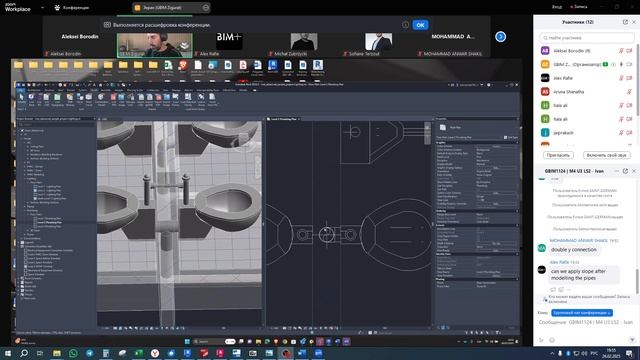This screenshot has width=640, height=360.
Task: Click the Load Autodesk Family ribbon icon
Action: 188,99
